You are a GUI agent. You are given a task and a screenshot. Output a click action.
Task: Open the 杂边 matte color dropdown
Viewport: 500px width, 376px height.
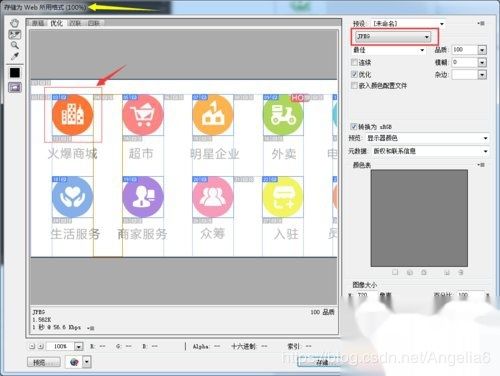coord(482,74)
